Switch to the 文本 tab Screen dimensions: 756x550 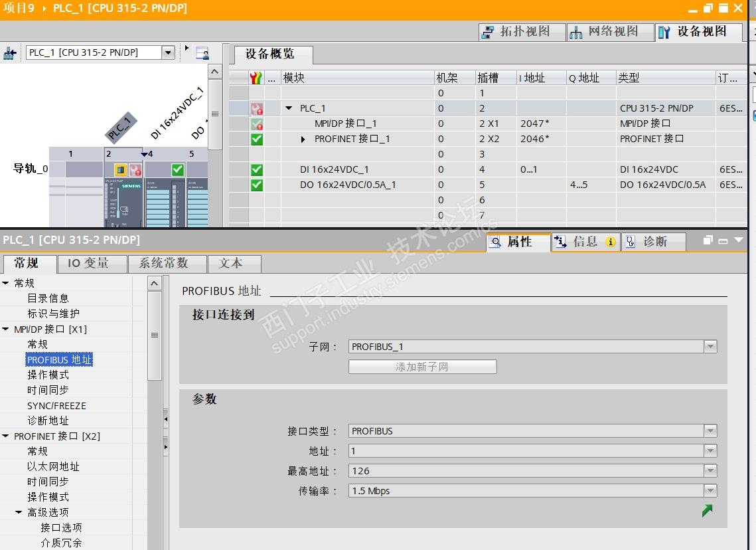(234, 264)
